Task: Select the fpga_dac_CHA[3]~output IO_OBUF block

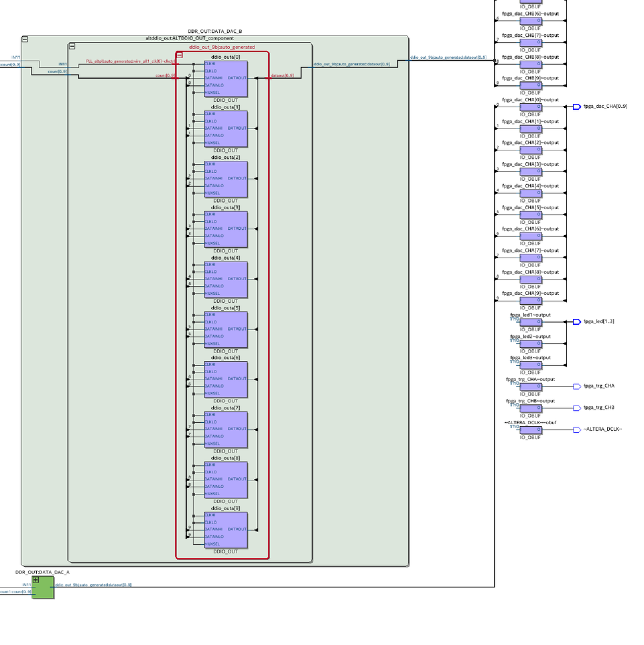Action: pos(531,172)
